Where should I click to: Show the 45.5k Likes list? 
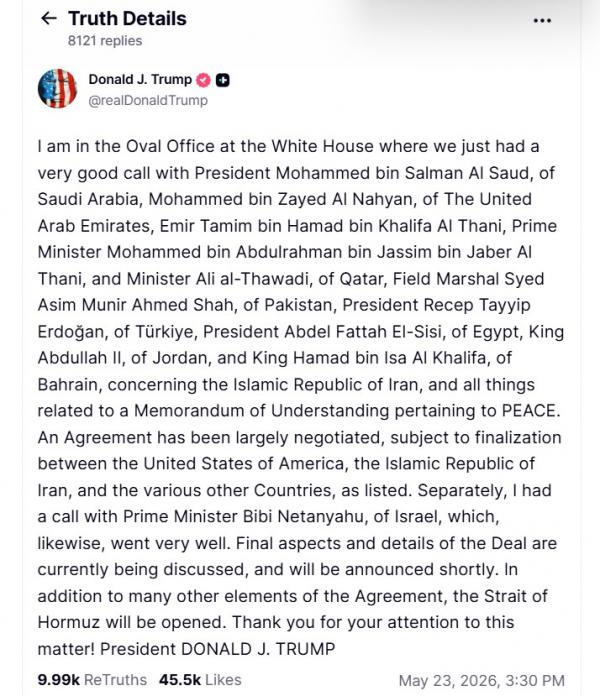coord(200,680)
